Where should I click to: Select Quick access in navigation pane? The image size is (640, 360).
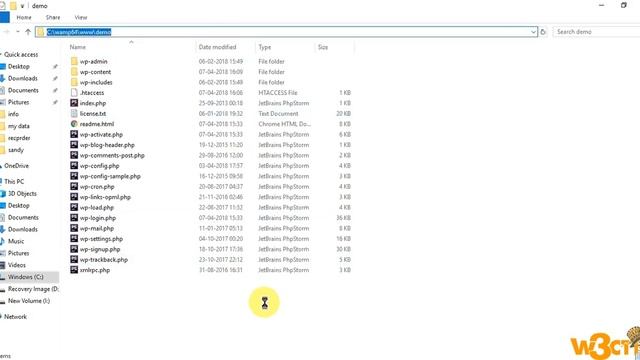pyautogui.click(x=21, y=54)
